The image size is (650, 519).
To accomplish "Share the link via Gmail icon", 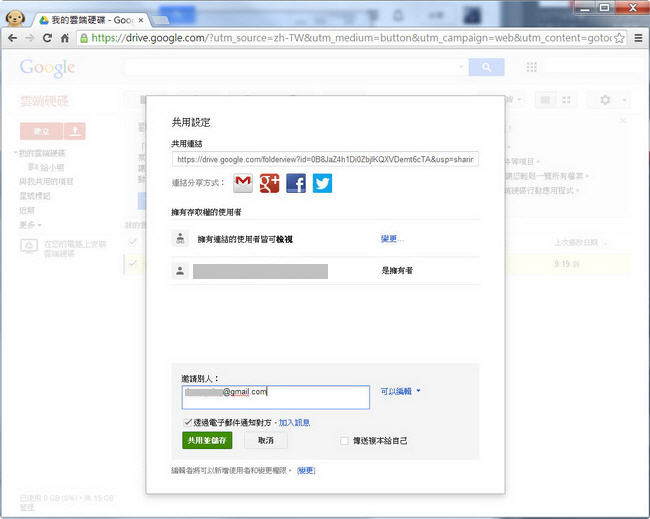I will [x=243, y=183].
